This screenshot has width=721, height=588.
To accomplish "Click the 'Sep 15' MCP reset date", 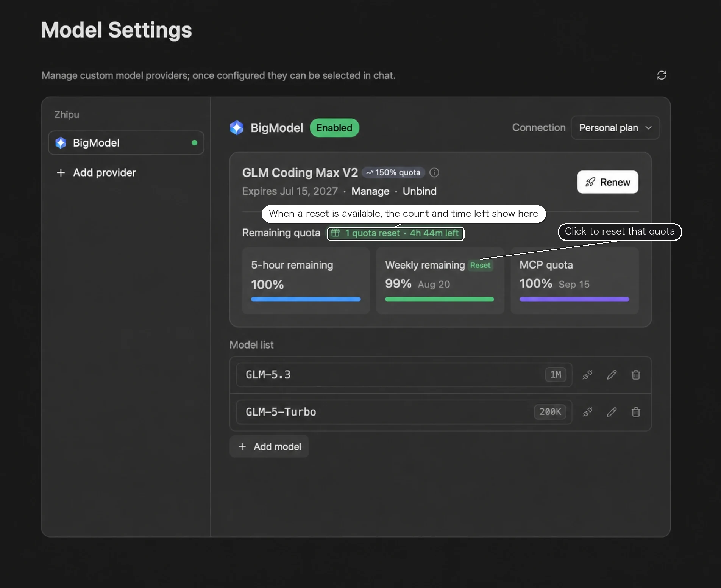I will tap(574, 284).
